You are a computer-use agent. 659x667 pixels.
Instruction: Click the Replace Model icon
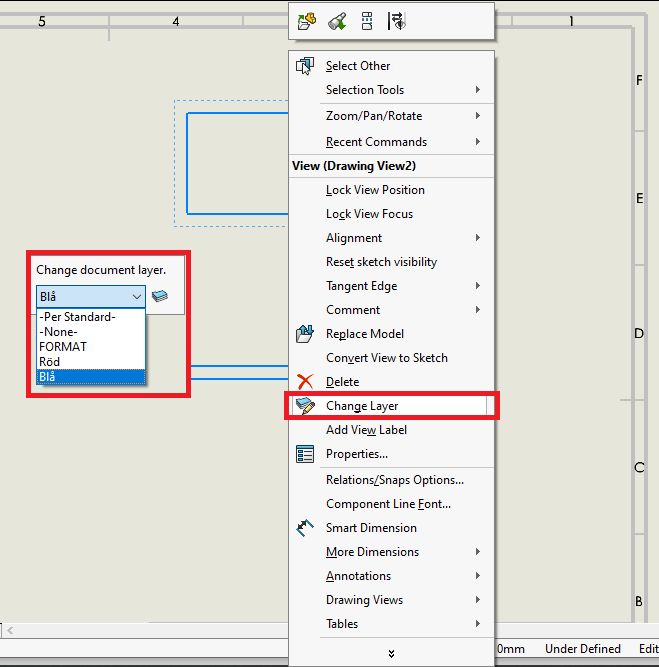[305, 334]
